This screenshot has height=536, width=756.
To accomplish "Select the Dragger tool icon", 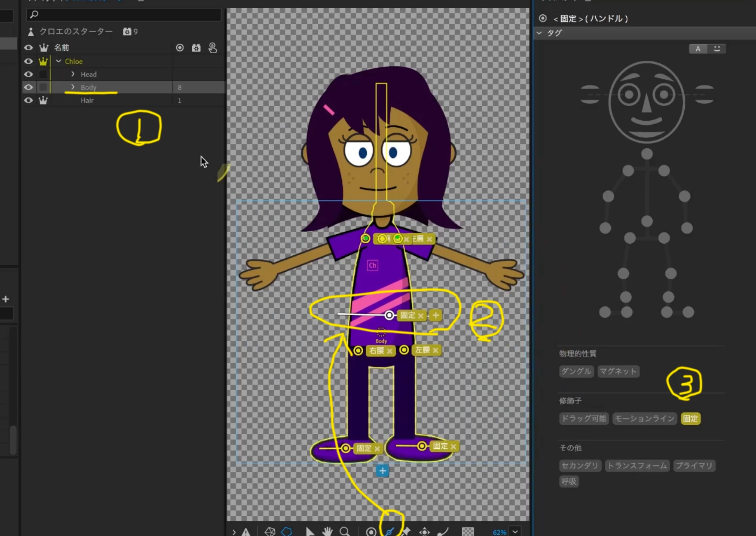I will (x=425, y=531).
